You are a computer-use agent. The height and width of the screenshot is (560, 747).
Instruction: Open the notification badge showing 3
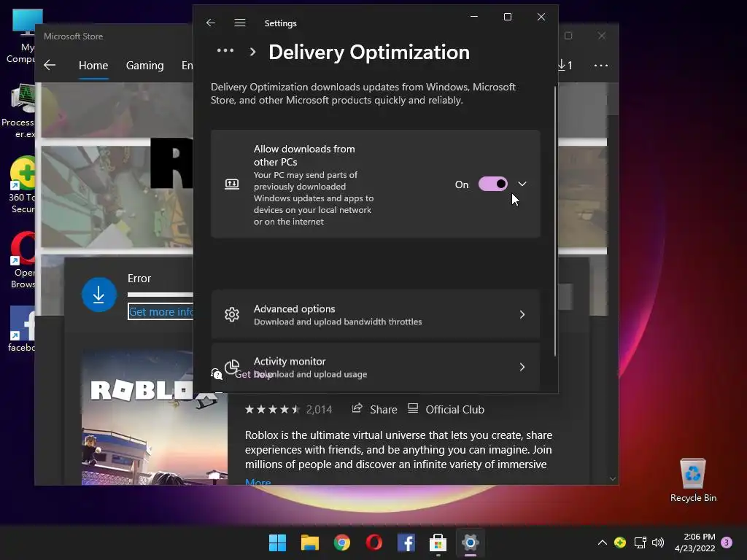click(x=727, y=542)
